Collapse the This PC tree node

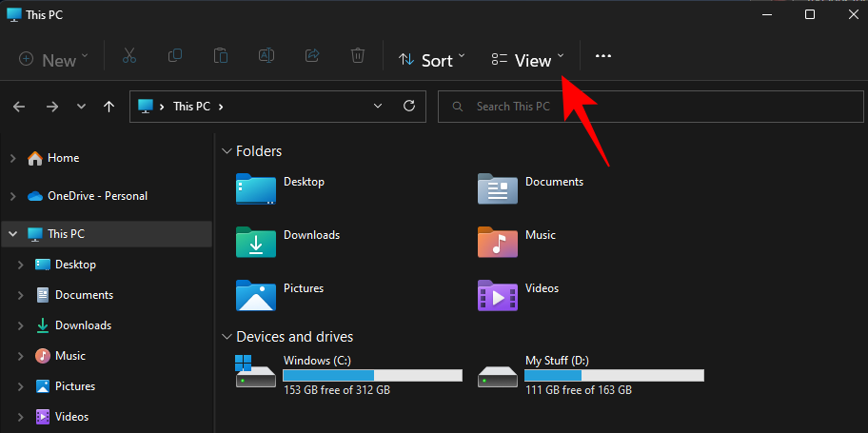coord(12,234)
